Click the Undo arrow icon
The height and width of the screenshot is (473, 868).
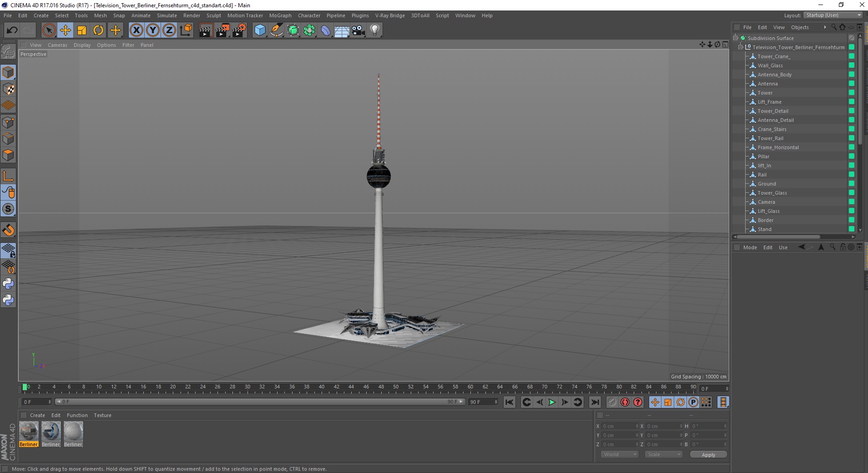point(12,30)
